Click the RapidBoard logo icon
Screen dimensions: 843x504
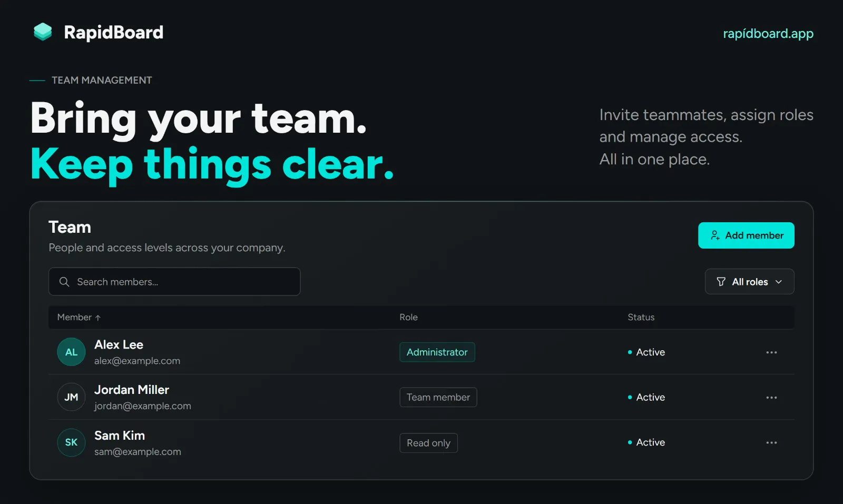(43, 32)
